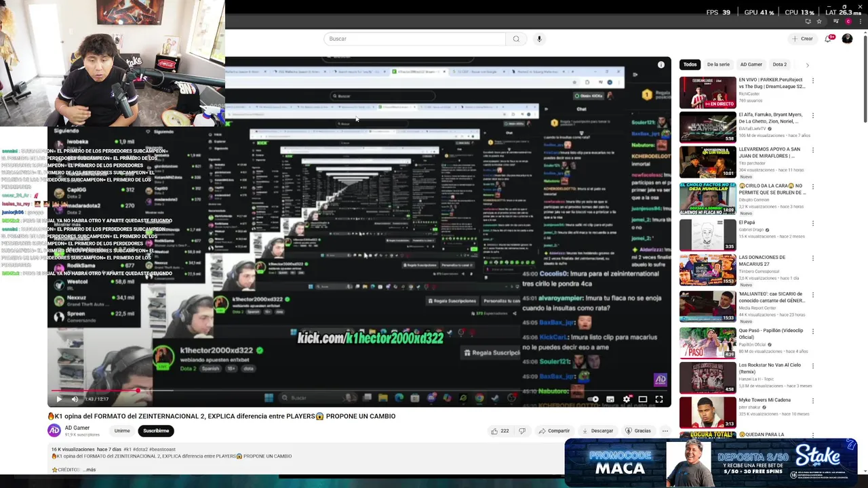Screen dimensions: 868x488
Task: Open the CIRILO DA LA CARA video title
Action: (771, 189)
